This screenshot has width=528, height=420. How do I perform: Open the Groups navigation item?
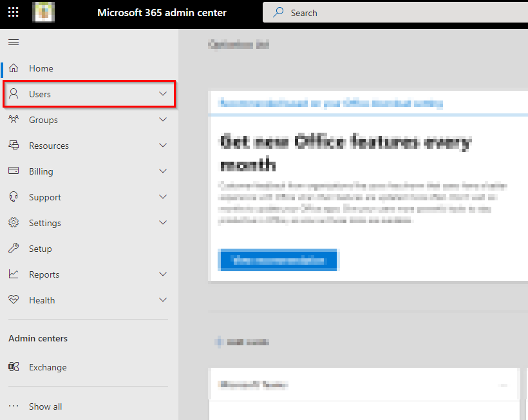[x=90, y=120]
